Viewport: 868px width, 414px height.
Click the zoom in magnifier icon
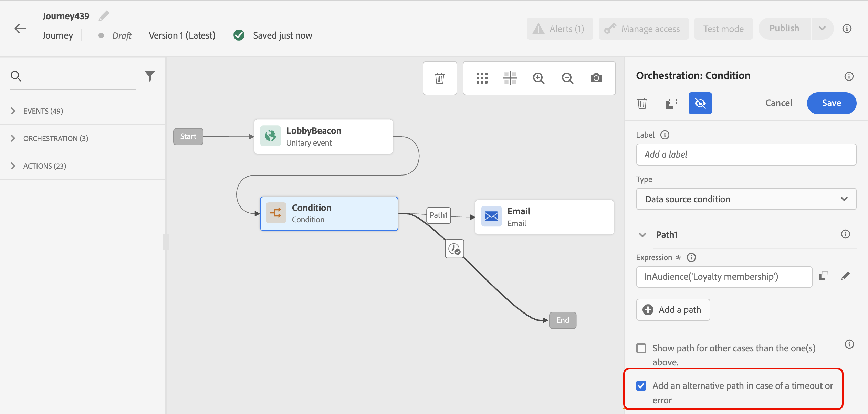point(538,78)
